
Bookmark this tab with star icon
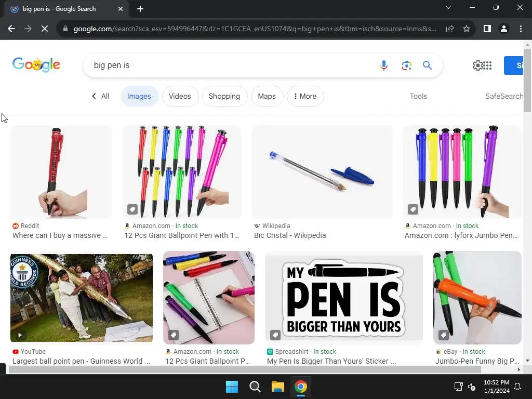pos(467,29)
